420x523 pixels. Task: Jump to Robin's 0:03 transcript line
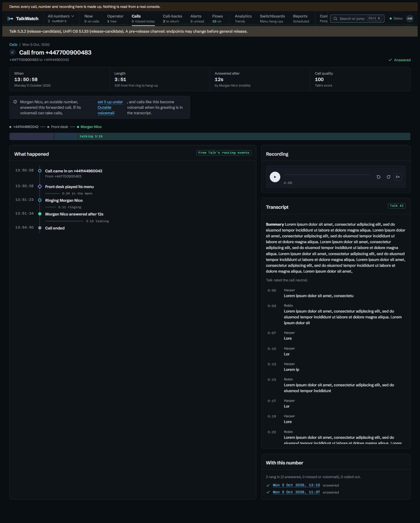335,314
